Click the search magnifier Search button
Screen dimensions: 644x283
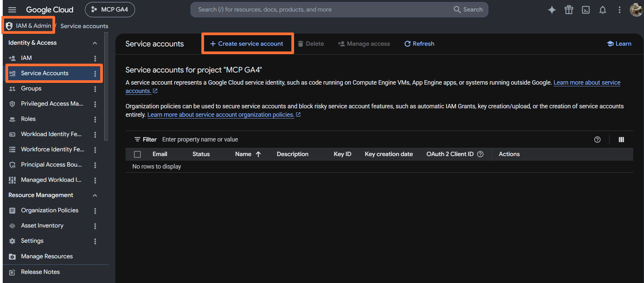point(468,9)
